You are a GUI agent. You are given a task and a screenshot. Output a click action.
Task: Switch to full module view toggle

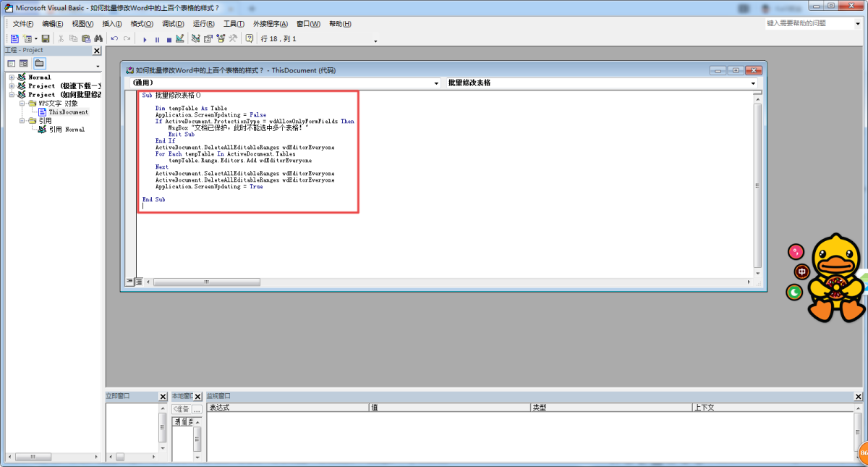(x=140, y=282)
